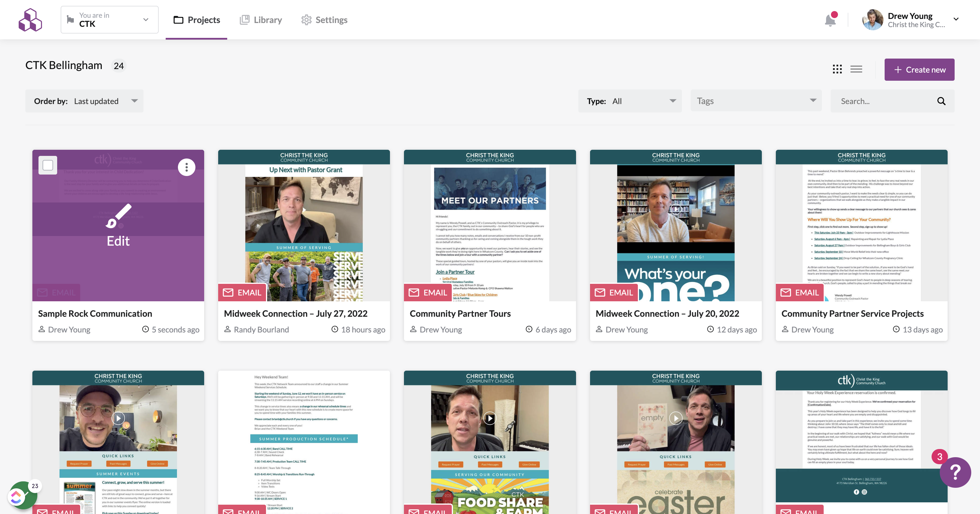Click the purple cube app logo
980x514 pixels.
(x=30, y=20)
